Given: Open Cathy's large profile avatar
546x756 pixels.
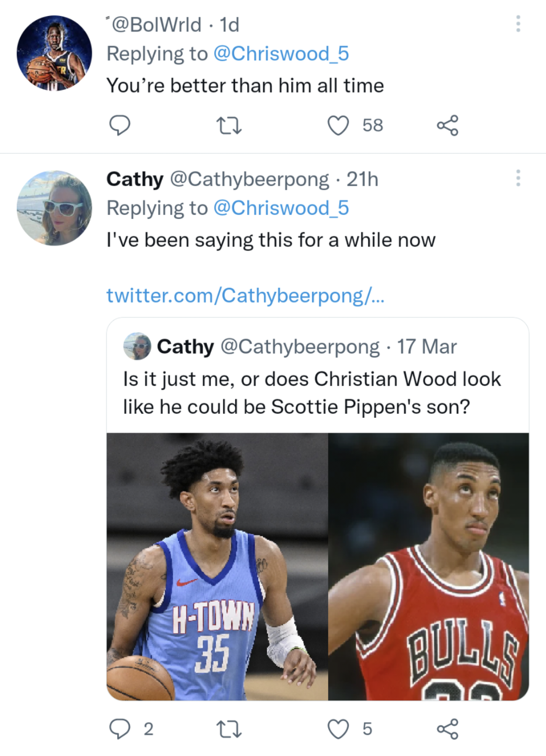Looking at the screenshot, I should point(54,208).
